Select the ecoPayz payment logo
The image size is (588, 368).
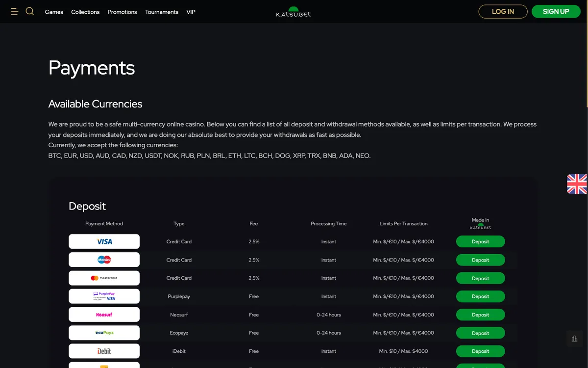104,333
